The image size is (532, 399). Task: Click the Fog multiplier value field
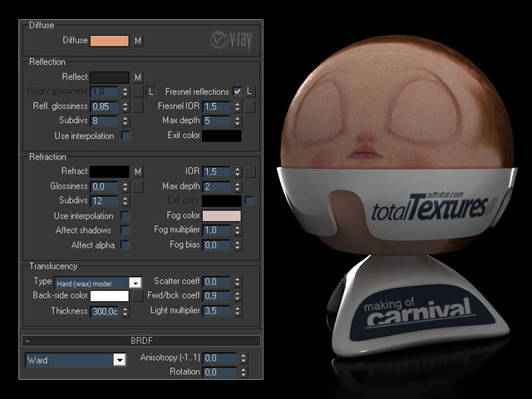(x=216, y=230)
